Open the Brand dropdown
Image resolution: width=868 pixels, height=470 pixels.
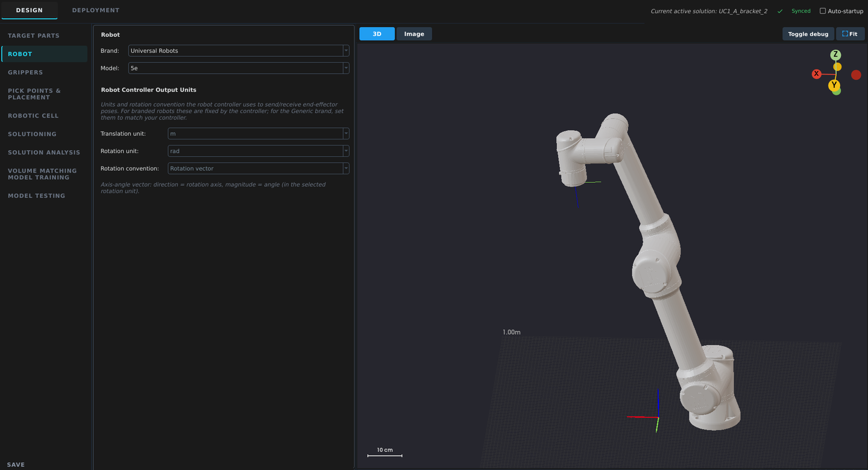click(x=239, y=51)
